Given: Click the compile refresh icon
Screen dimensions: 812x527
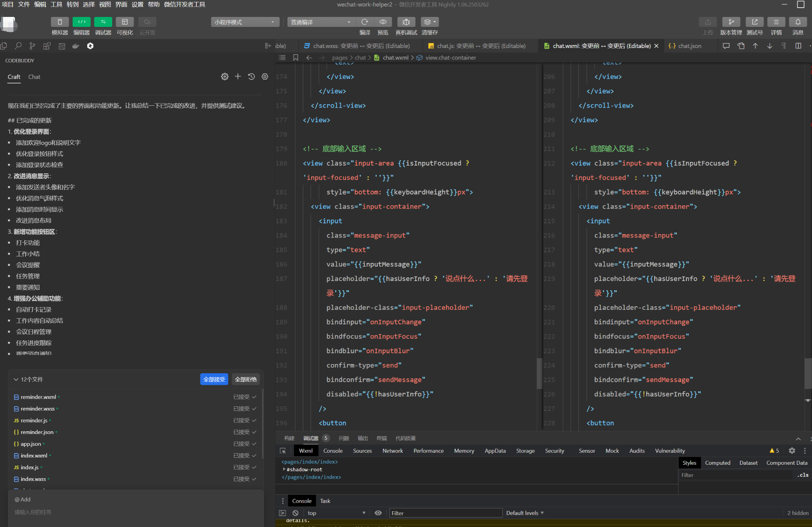Looking at the screenshot, I should pyautogui.click(x=365, y=22).
